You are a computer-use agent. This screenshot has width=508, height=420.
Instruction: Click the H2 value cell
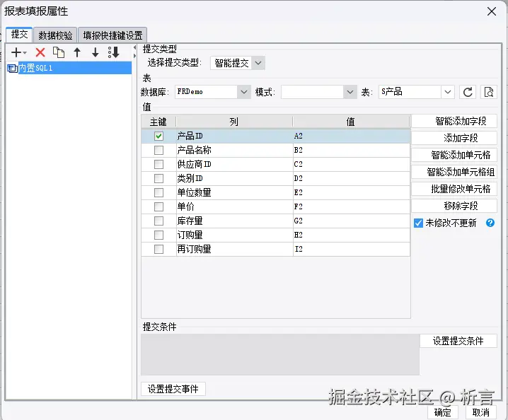coord(352,235)
